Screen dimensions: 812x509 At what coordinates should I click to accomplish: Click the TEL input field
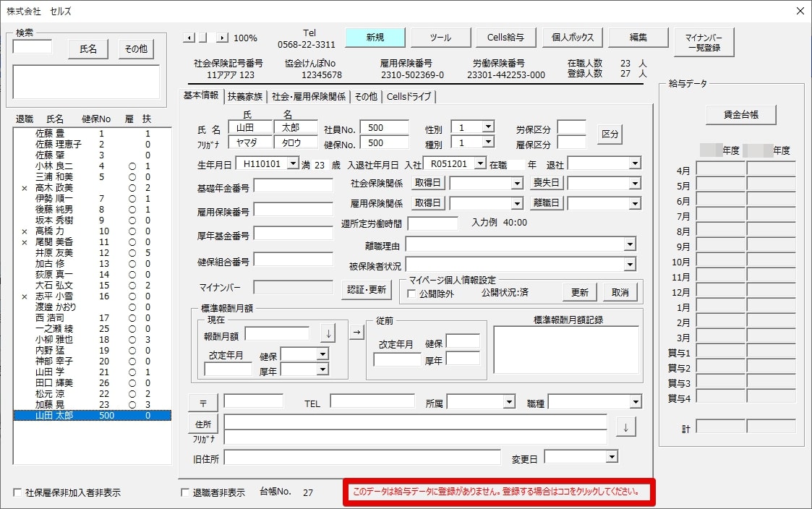(372, 401)
